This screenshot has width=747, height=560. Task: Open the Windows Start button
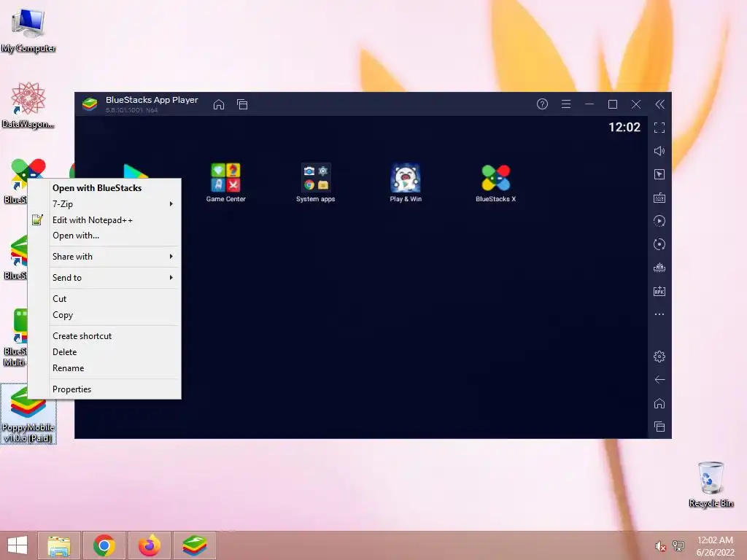point(18,545)
